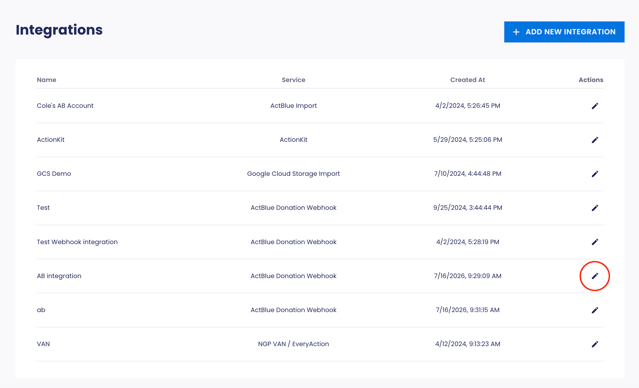This screenshot has width=639, height=388.
Task: Click the Test integration name
Action: 43,207
